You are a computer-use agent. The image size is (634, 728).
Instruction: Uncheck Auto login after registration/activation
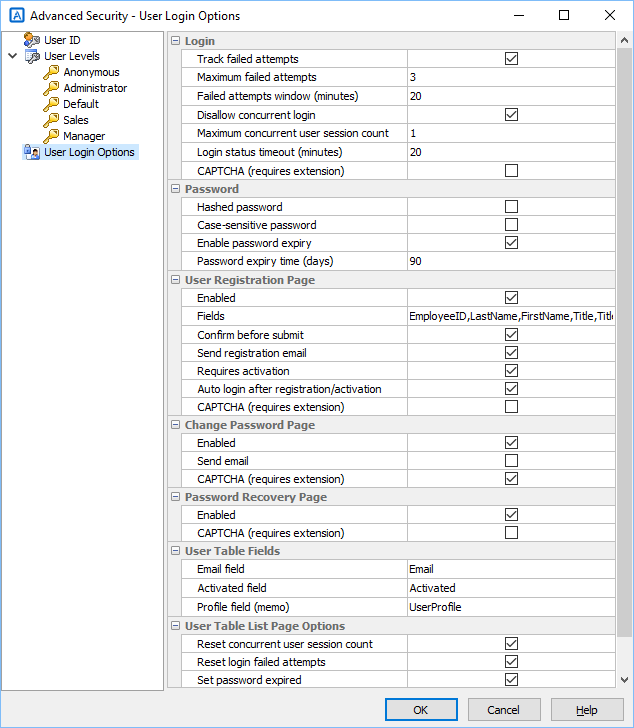(511, 389)
